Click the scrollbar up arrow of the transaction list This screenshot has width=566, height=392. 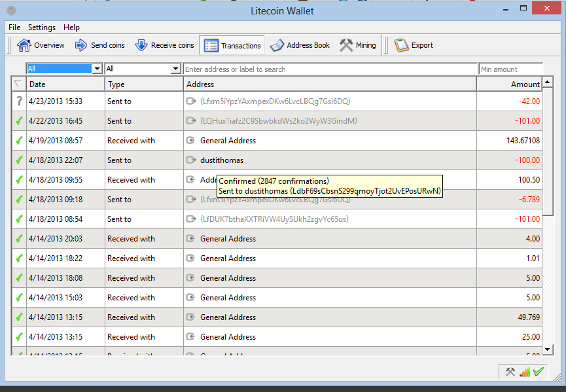point(548,82)
